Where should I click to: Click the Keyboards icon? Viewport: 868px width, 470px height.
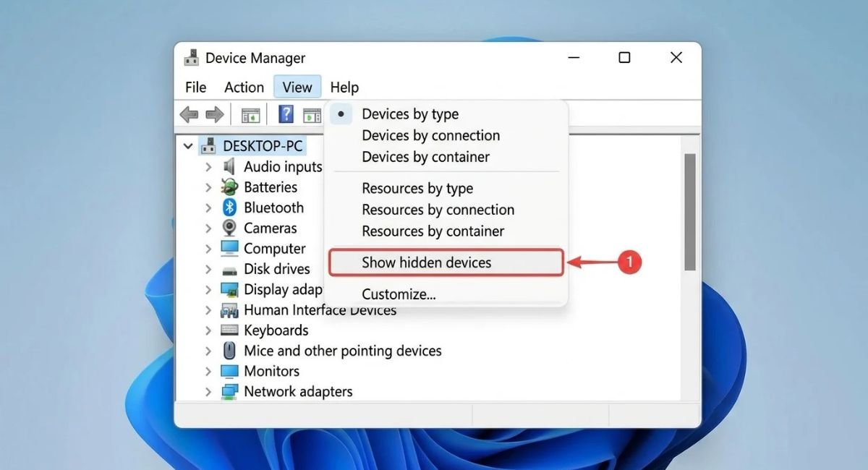[229, 330]
